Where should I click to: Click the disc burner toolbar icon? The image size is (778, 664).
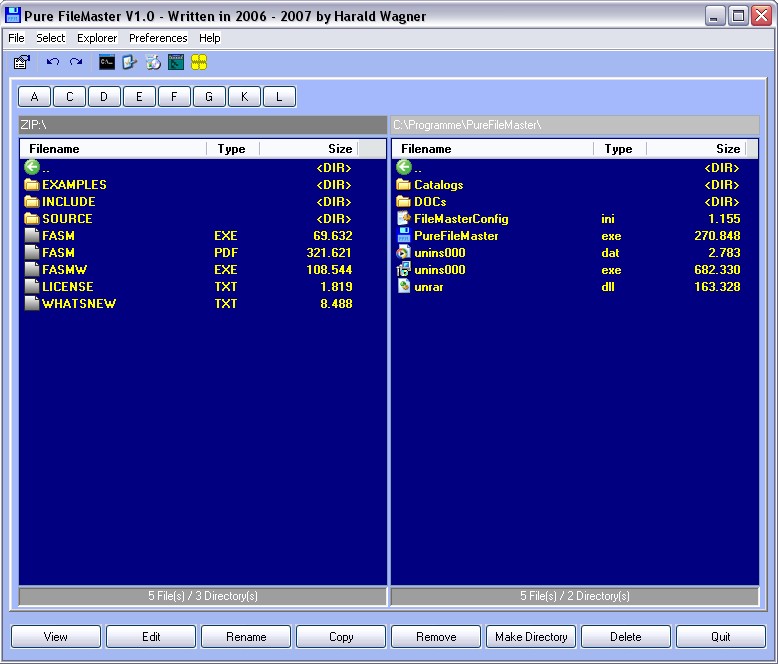(x=153, y=62)
